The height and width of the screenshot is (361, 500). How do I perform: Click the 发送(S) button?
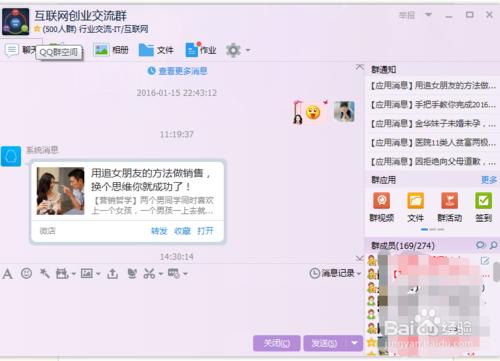point(324,343)
